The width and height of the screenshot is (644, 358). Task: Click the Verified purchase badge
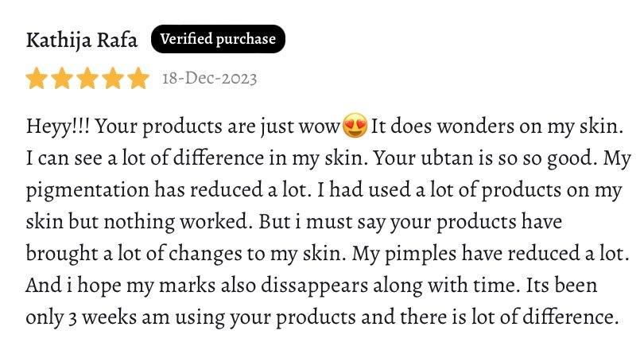[218, 39]
